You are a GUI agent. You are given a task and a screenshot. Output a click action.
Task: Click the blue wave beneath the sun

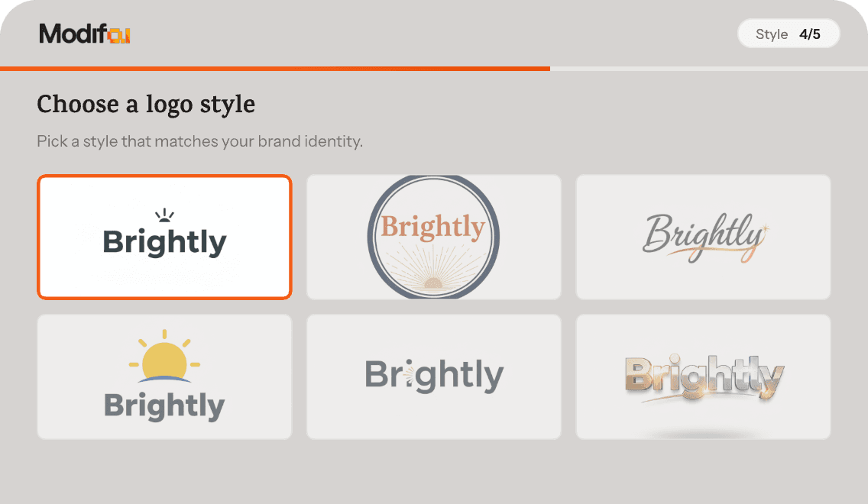click(164, 379)
